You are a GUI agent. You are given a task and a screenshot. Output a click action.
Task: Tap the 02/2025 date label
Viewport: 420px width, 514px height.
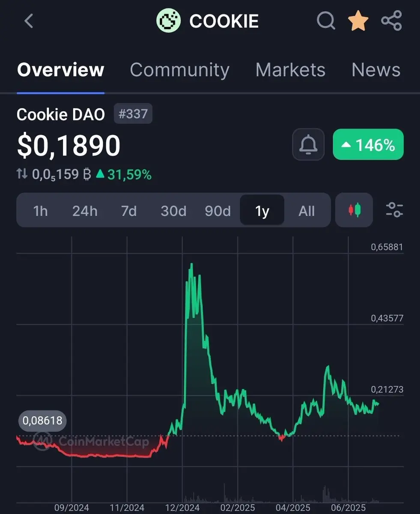237,508
